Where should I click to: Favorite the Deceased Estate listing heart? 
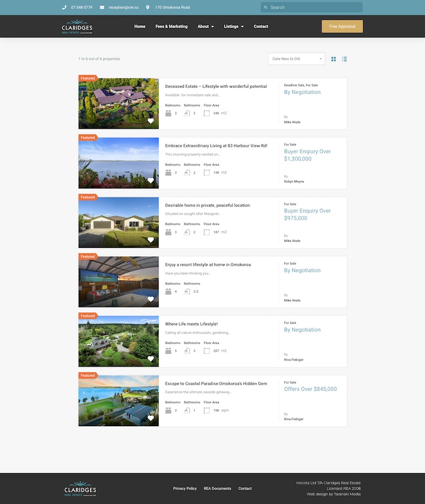151,121
